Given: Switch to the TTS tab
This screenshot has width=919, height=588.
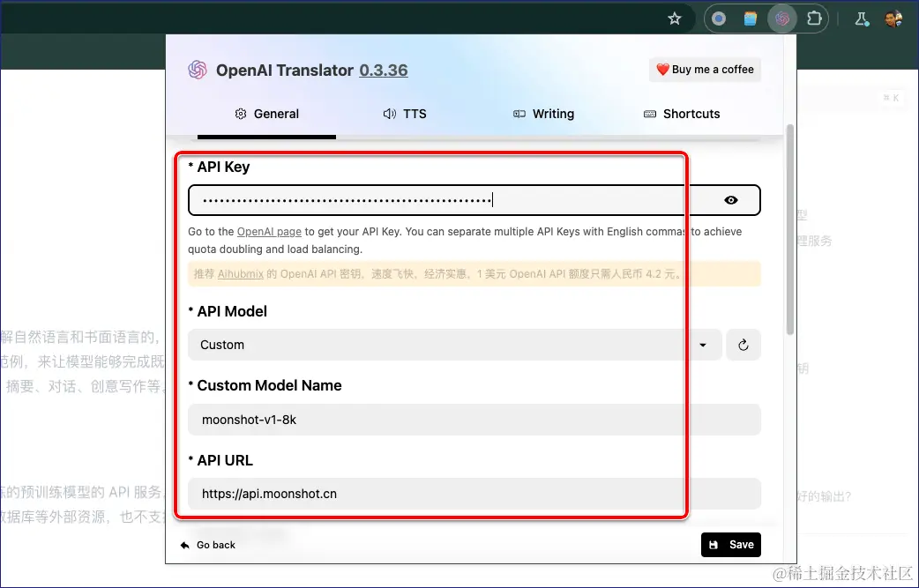Looking at the screenshot, I should click(405, 114).
